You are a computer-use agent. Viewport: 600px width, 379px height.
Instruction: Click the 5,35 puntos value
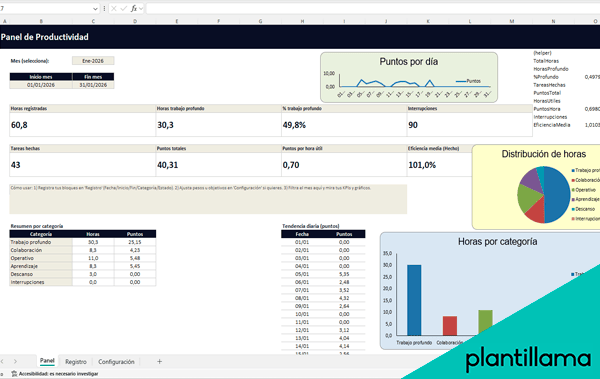[344, 274]
